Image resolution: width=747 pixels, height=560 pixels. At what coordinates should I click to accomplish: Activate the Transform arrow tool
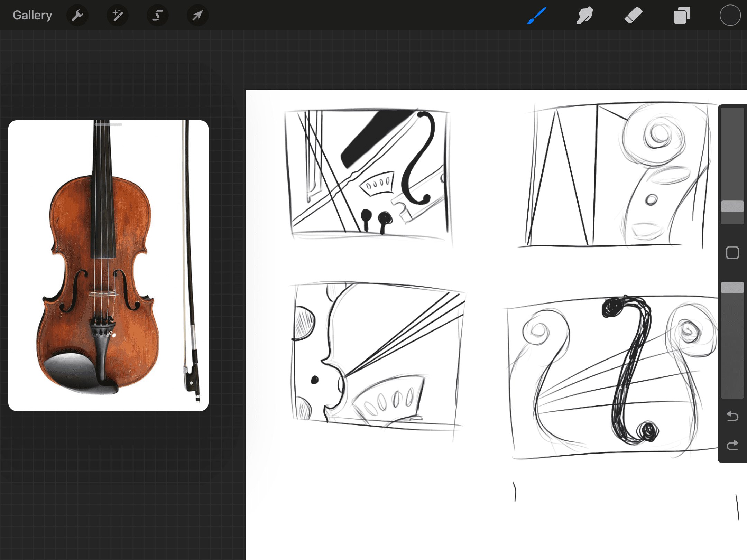(x=197, y=15)
